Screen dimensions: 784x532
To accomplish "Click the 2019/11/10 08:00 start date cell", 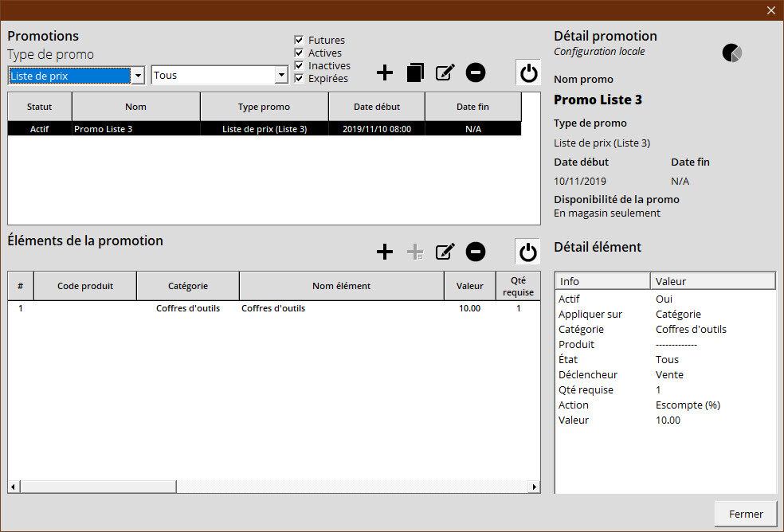I will point(377,129).
